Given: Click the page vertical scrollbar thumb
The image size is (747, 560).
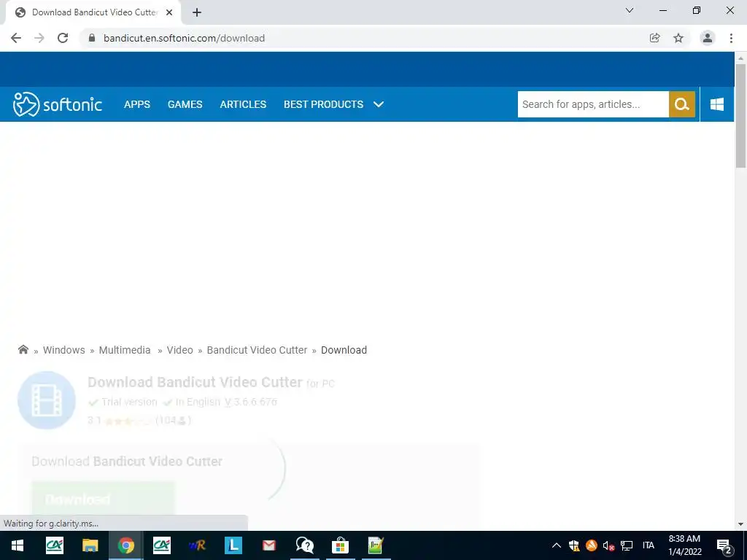Looking at the screenshot, I should 740,116.
